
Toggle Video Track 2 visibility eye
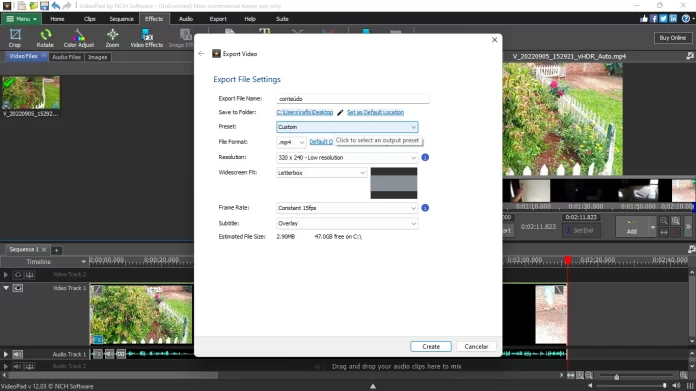(x=18, y=275)
